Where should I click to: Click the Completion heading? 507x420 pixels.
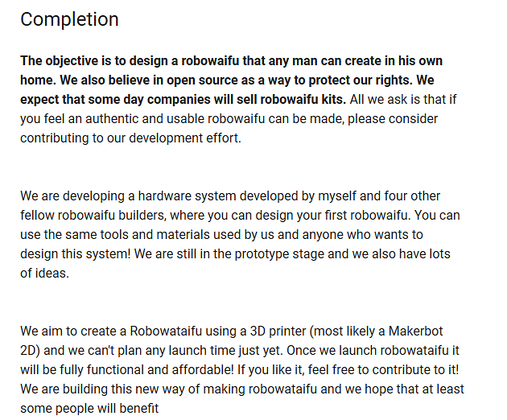pos(69,19)
